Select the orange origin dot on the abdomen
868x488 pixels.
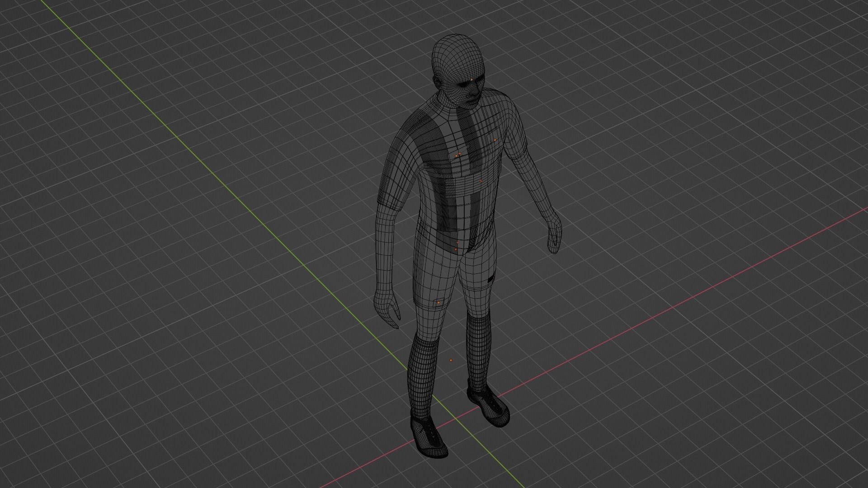(x=481, y=181)
